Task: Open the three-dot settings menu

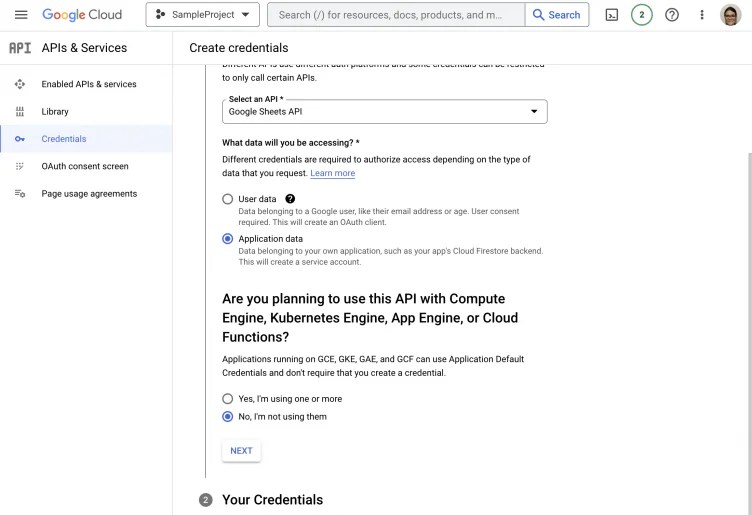Action: pos(702,15)
